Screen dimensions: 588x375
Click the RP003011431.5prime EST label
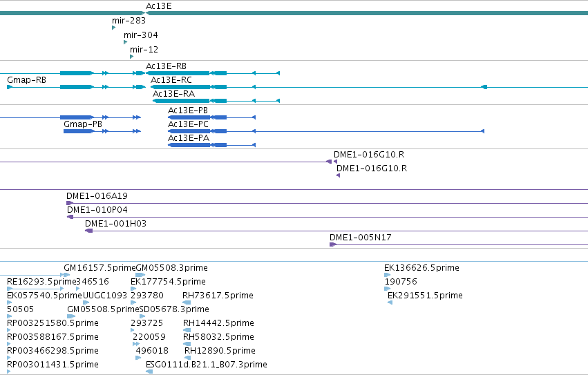(x=53, y=365)
